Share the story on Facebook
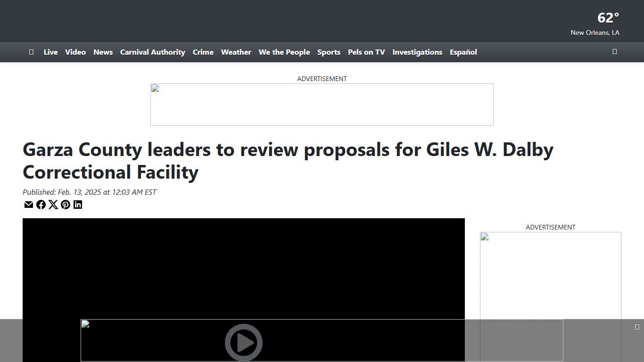 click(x=41, y=205)
